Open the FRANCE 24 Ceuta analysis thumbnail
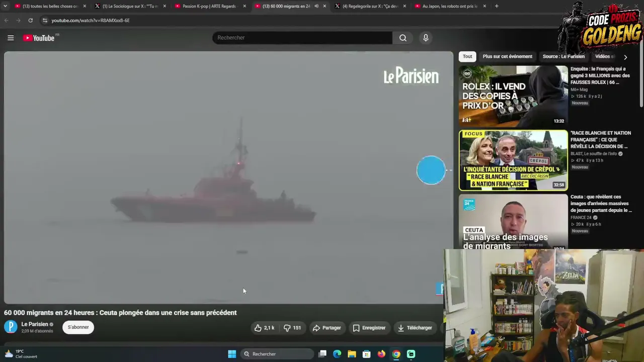This screenshot has width=644, height=362. (513, 222)
